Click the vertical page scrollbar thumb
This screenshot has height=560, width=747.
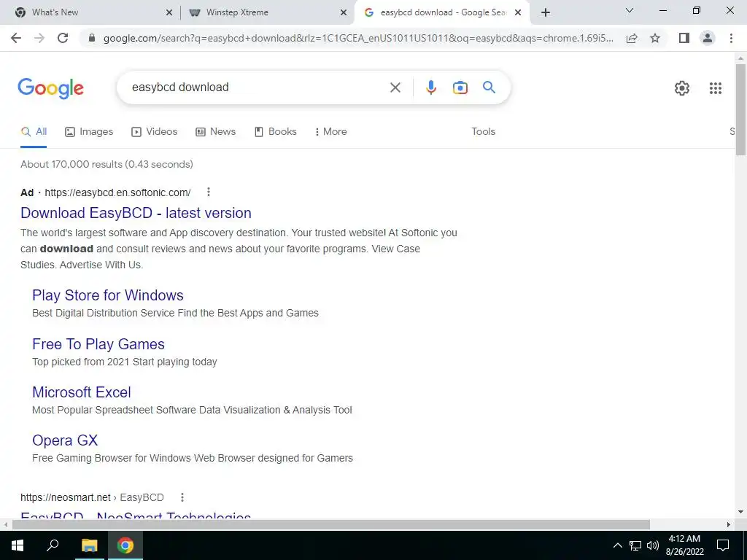pyautogui.click(x=740, y=109)
